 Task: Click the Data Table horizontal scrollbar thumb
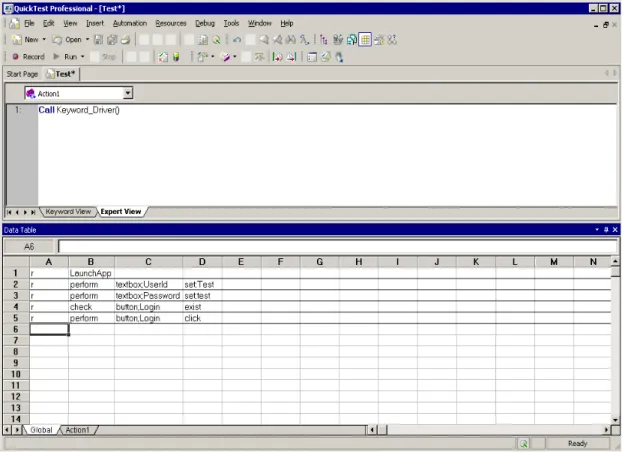tap(382, 430)
